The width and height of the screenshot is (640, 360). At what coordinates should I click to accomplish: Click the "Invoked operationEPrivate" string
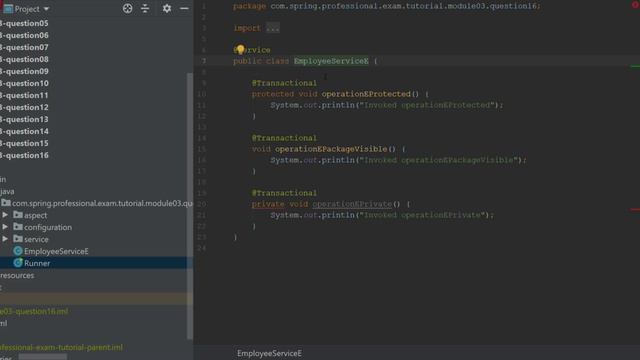[422, 215]
